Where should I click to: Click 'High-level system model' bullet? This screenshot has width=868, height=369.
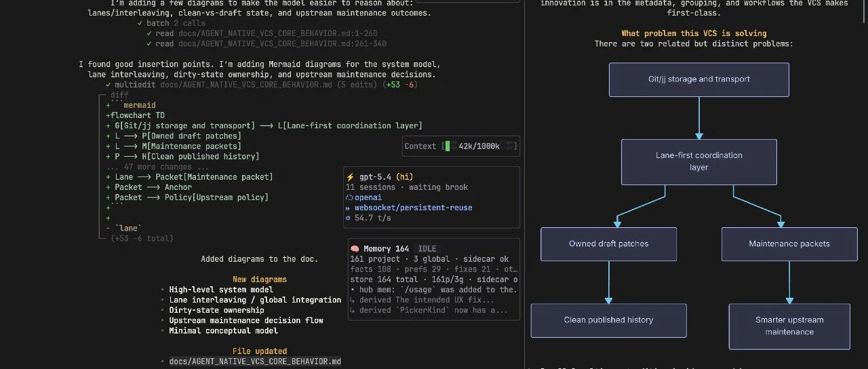[x=221, y=290]
